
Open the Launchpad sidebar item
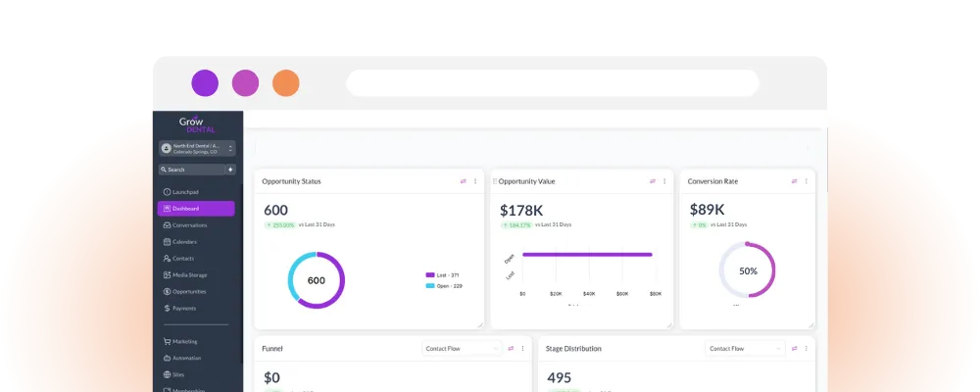click(180, 192)
